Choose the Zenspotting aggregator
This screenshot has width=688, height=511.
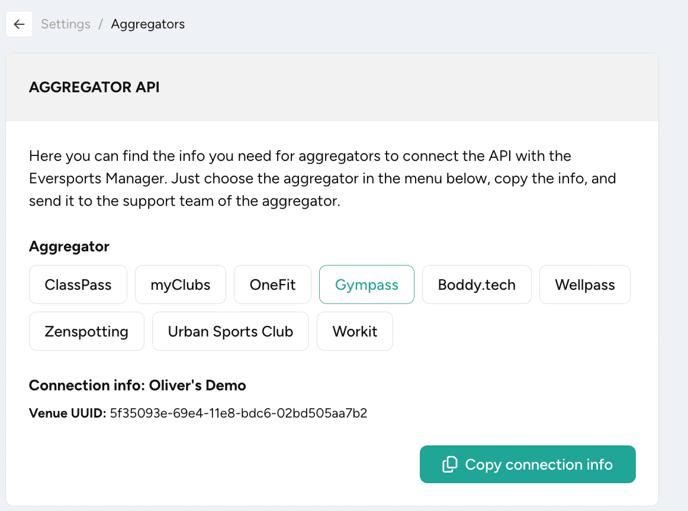point(86,332)
